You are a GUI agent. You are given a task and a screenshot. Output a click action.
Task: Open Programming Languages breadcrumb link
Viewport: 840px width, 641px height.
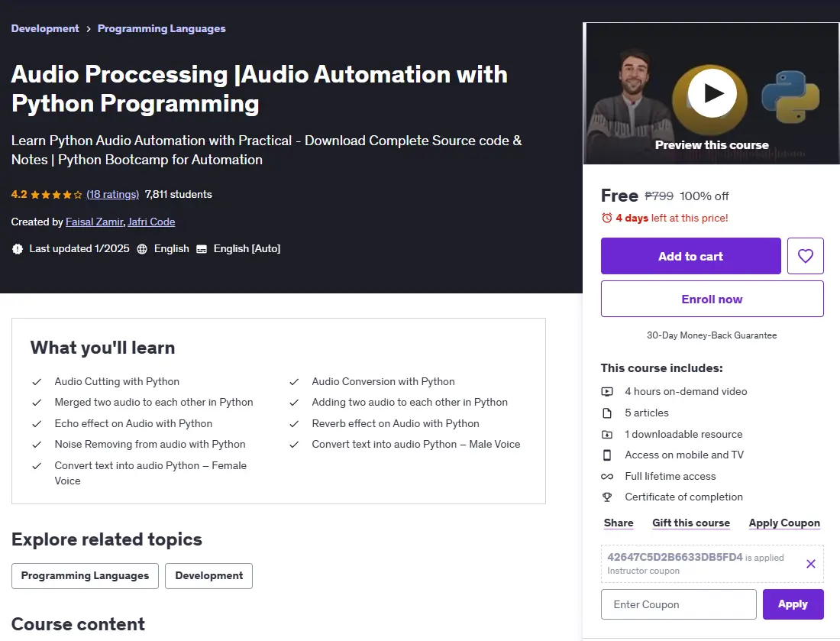161,28
